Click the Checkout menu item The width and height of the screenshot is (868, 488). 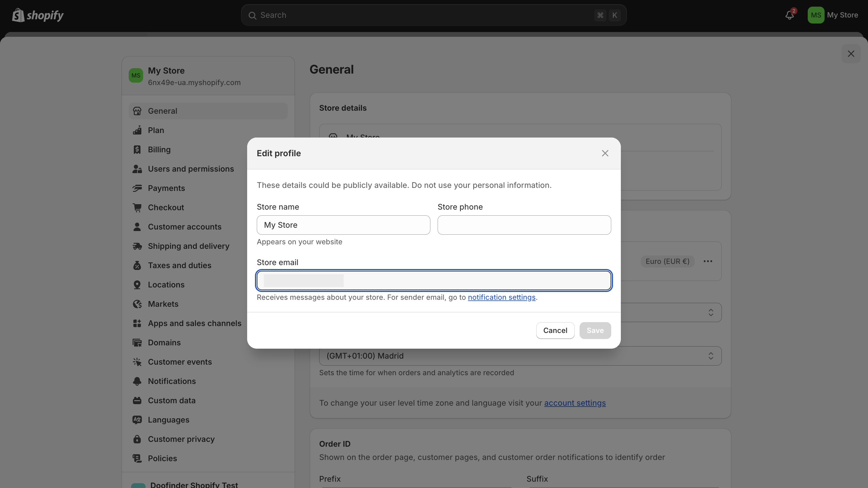tap(166, 208)
